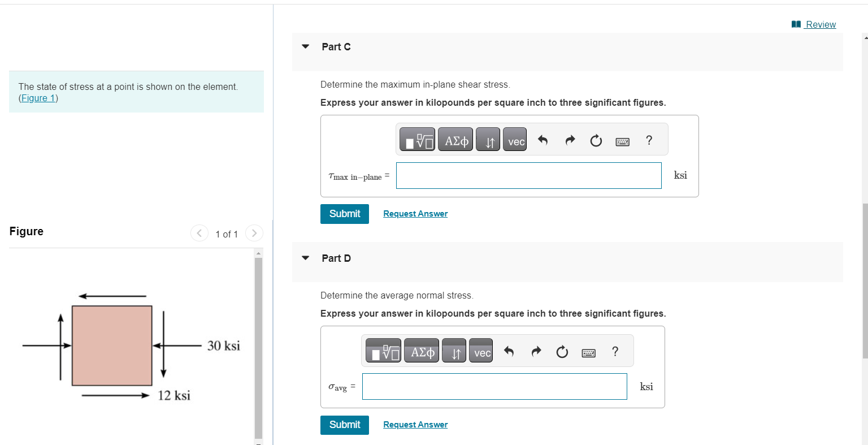Reset Part C answer field
Screen dimensions: 868x445
click(596, 140)
